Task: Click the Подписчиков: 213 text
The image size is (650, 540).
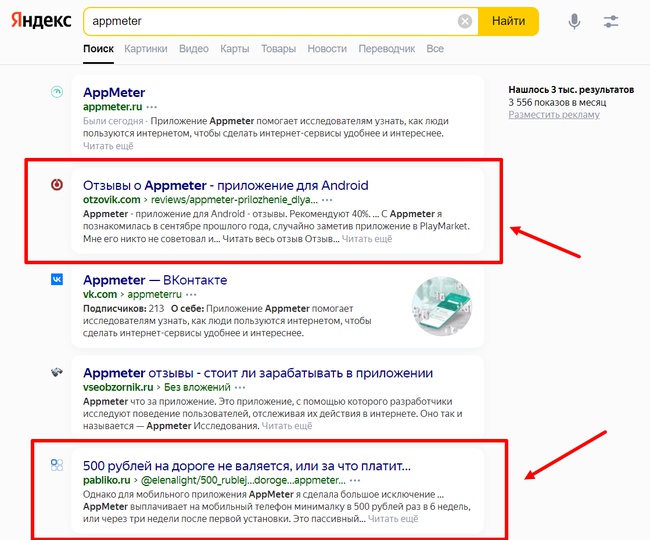Action: pos(124,309)
